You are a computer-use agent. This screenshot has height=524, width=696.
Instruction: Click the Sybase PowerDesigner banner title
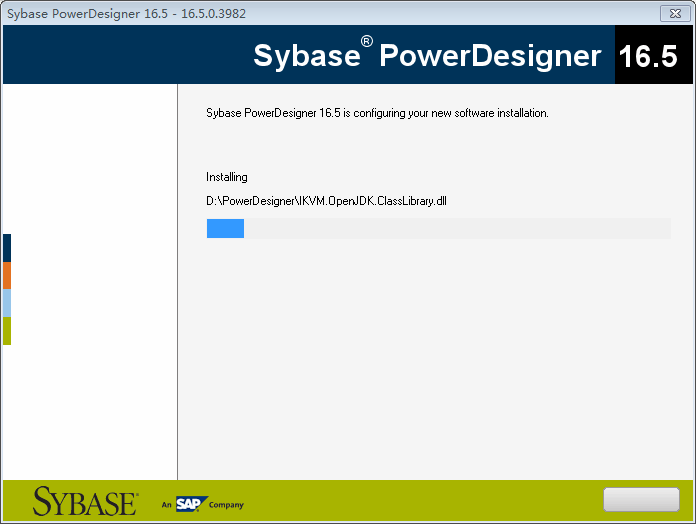pyautogui.click(x=427, y=55)
